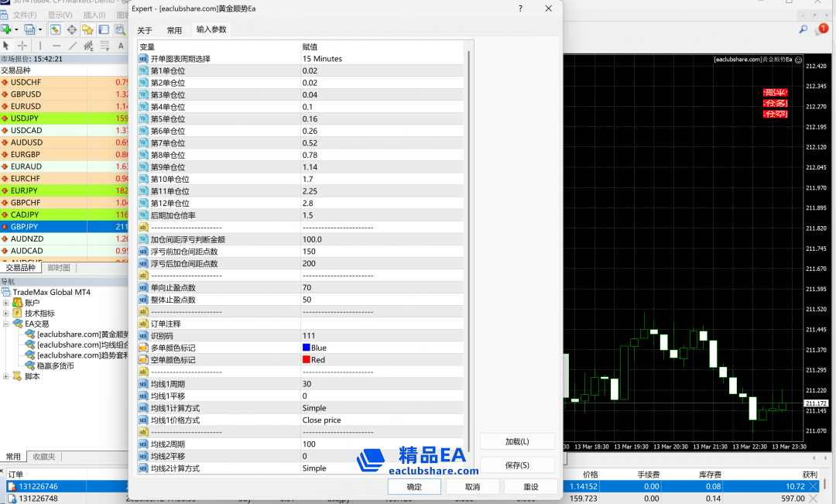
Task: Select the arrow cursor tool
Action: coord(6,46)
